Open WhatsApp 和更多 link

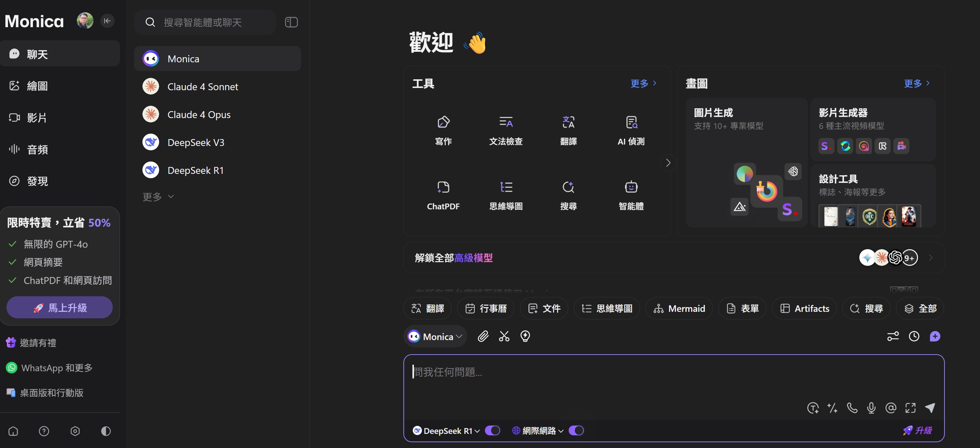tap(49, 368)
